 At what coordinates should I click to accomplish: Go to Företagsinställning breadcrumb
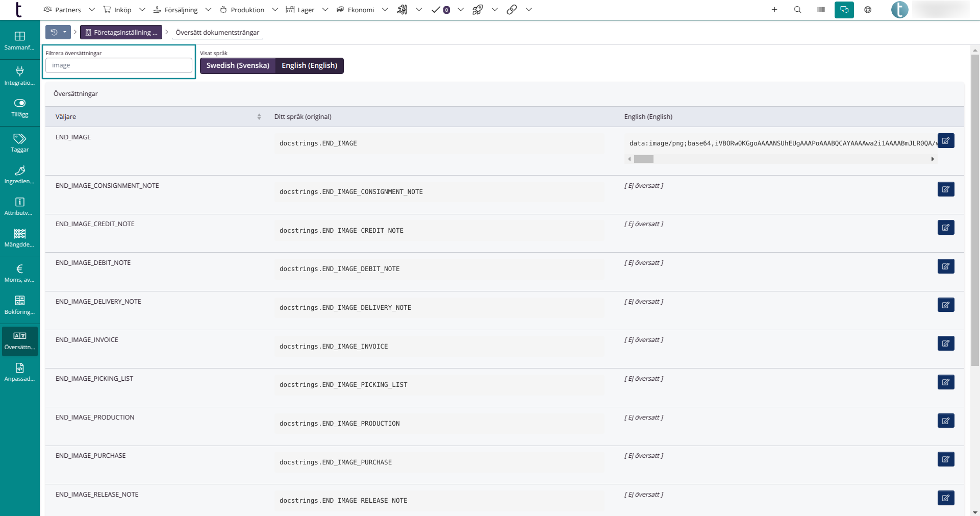pyautogui.click(x=121, y=32)
